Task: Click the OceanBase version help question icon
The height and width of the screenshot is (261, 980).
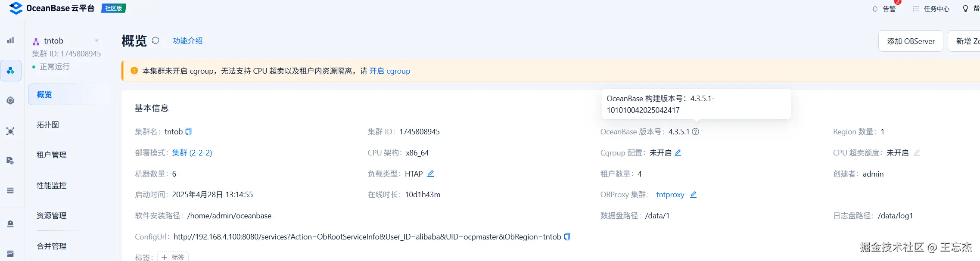Action: [x=695, y=131]
